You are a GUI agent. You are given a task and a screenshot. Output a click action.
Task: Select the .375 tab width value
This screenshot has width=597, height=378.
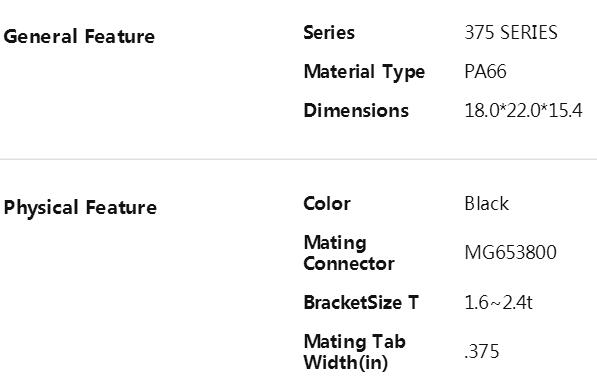[x=482, y=351]
